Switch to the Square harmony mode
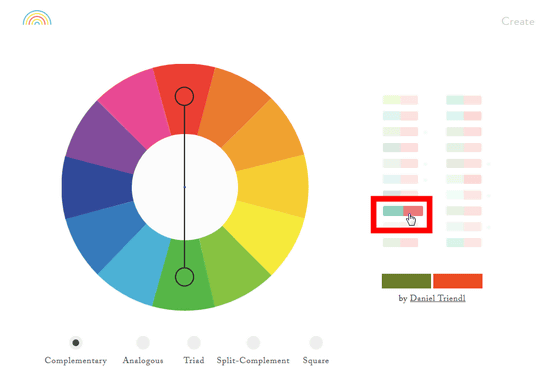 coord(316,343)
